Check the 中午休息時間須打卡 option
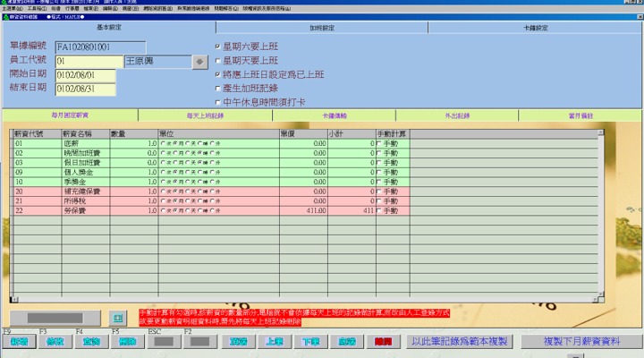The height and width of the screenshot is (358, 644). click(x=217, y=103)
